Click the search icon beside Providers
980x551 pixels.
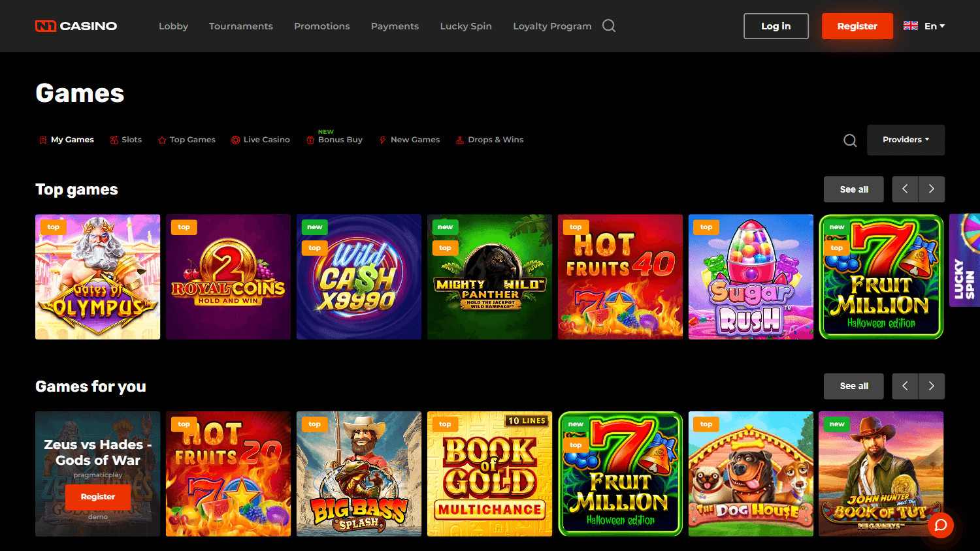[849, 140]
